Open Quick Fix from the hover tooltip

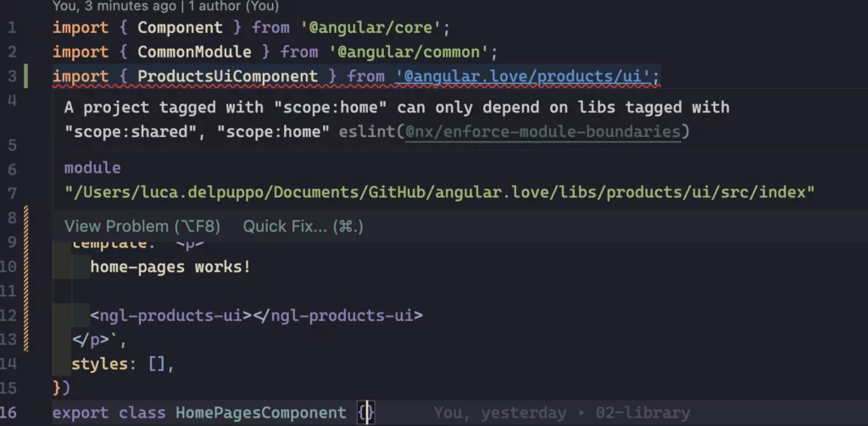(x=303, y=226)
